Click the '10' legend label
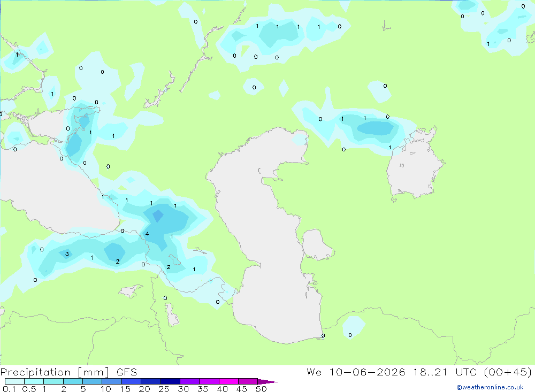535x392 pixels. click(x=106, y=389)
